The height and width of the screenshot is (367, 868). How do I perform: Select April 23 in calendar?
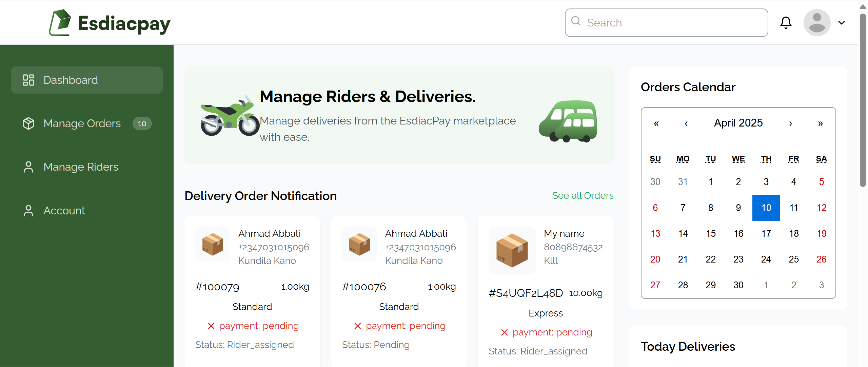[738, 259]
